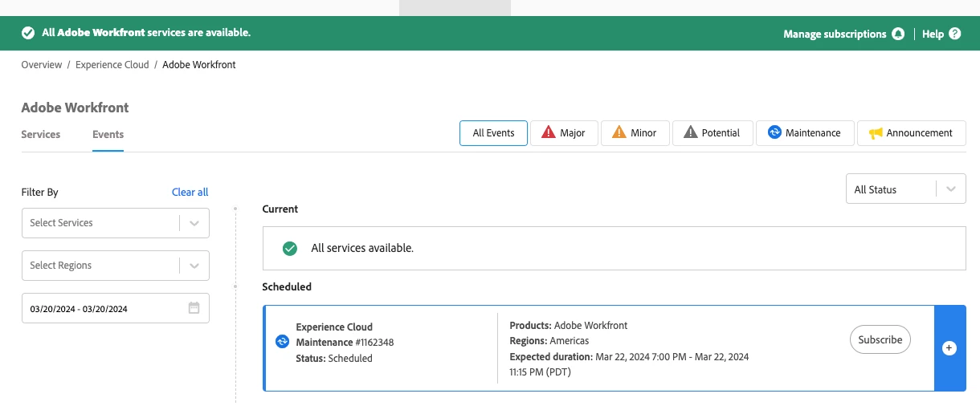Click the green checkmark icon in the status banner
Viewport: 980px width, 410px height.
point(28,33)
